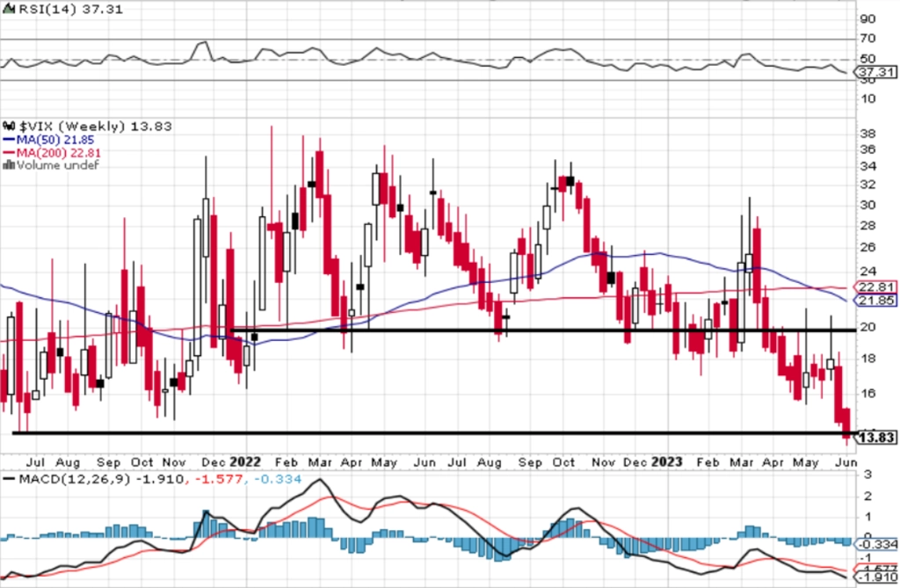The height and width of the screenshot is (588, 900).
Task: Click the Jun label at the axis end
Action: [x=846, y=462]
